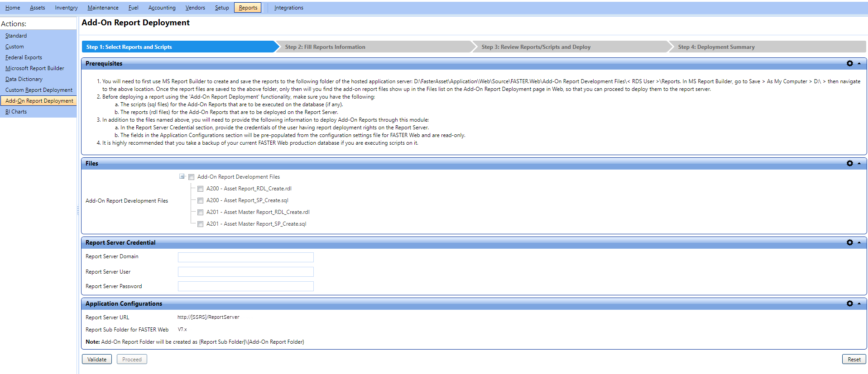Select the A201 - Asset Master Report_SP_Create.sql file name
The image size is (868, 374).
256,224
